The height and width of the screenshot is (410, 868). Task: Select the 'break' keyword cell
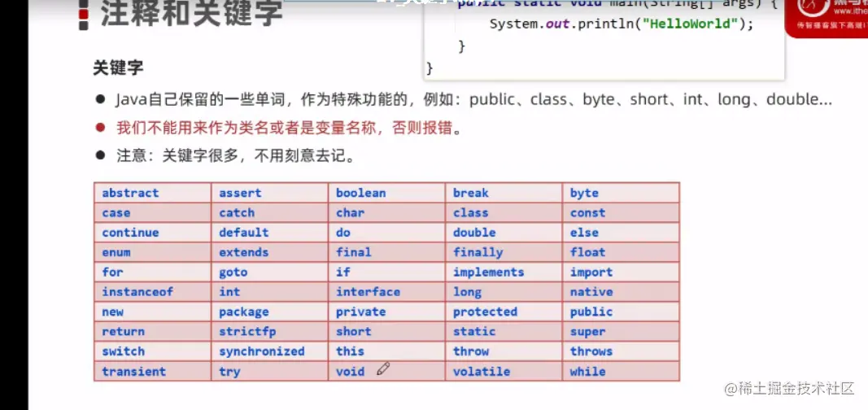[504, 193]
